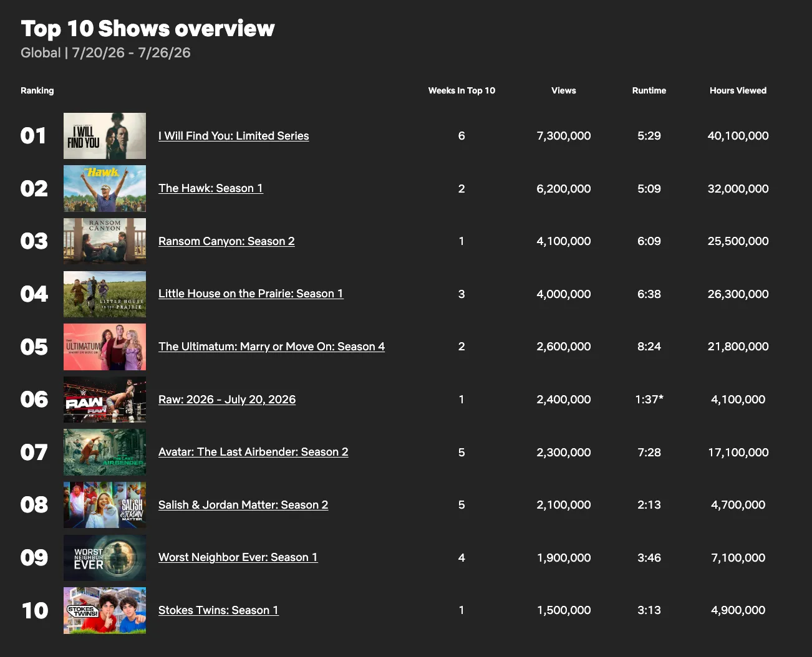This screenshot has width=812, height=657.
Task: Select the 1,500,000 views value
Action: coord(564,610)
